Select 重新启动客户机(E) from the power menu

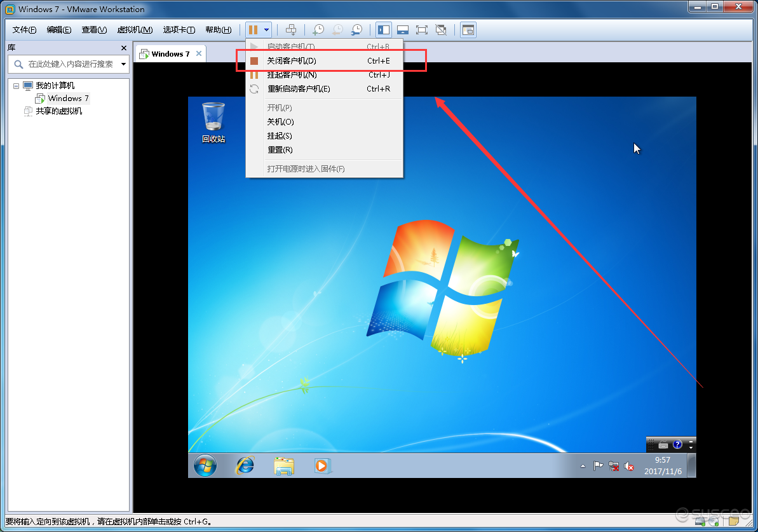click(325, 89)
